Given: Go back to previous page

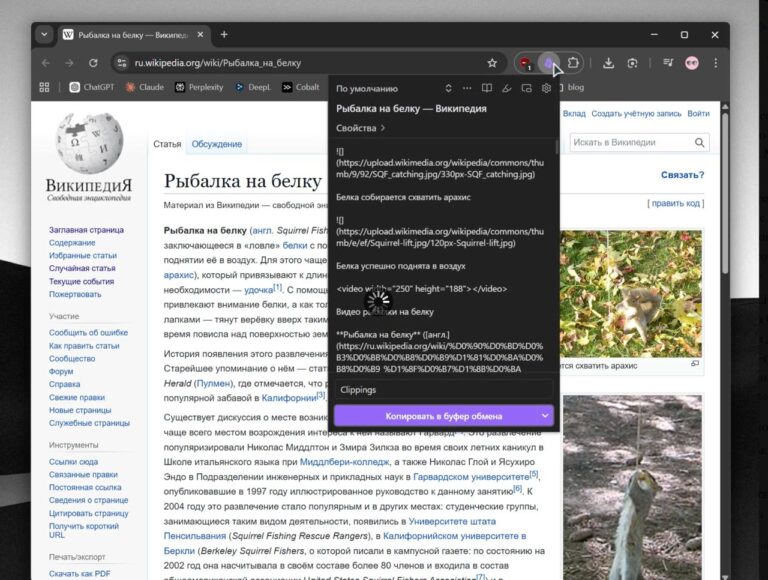Looking at the screenshot, I should (x=46, y=63).
